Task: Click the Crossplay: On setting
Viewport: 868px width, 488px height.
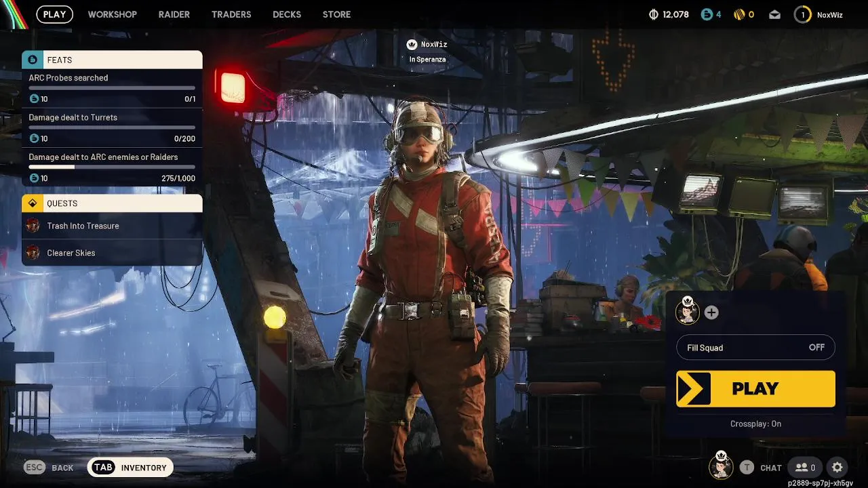Action: coord(755,424)
